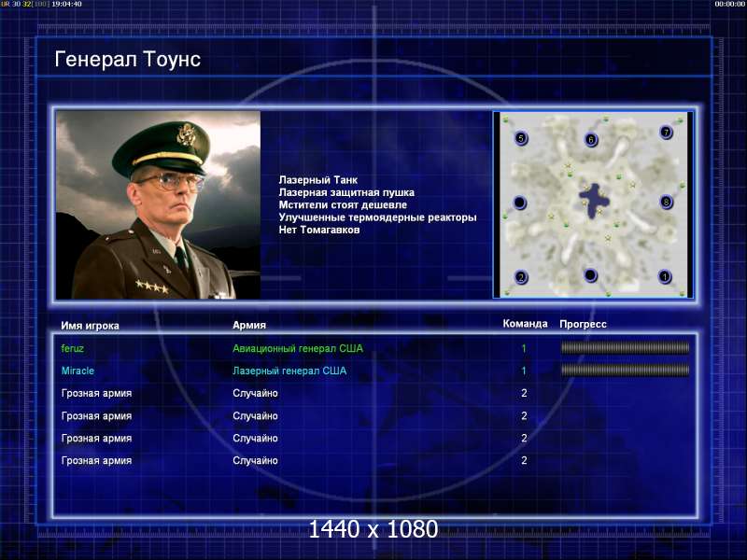Click start position marker 7 on minimap

tap(666, 132)
